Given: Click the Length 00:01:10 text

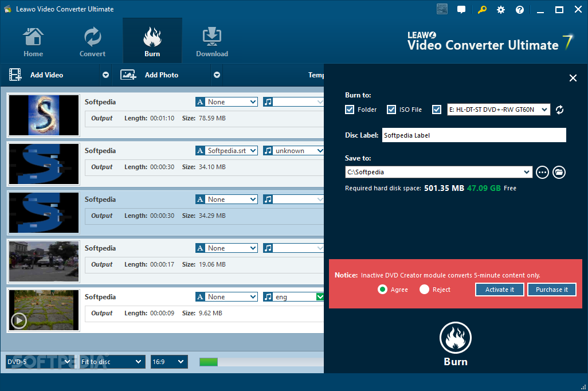Looking at the screenshot, I should point(149,118).
